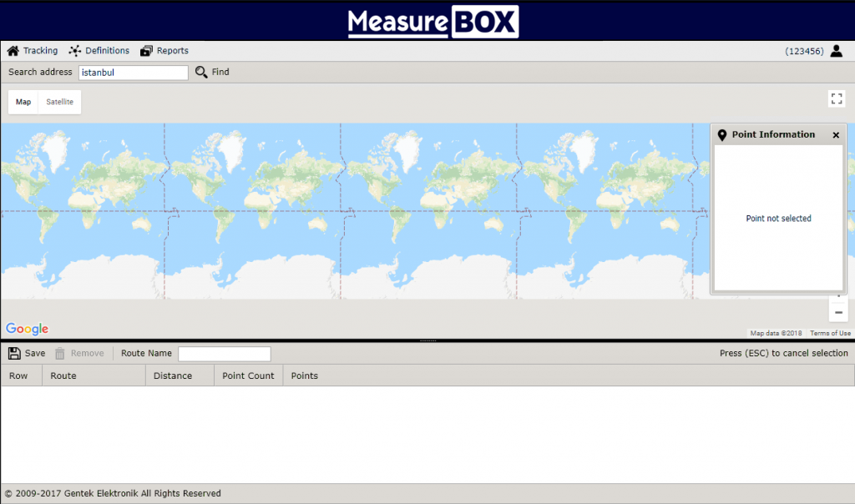
Task: Click the Distance column header
Action: (x=173, y=375)
